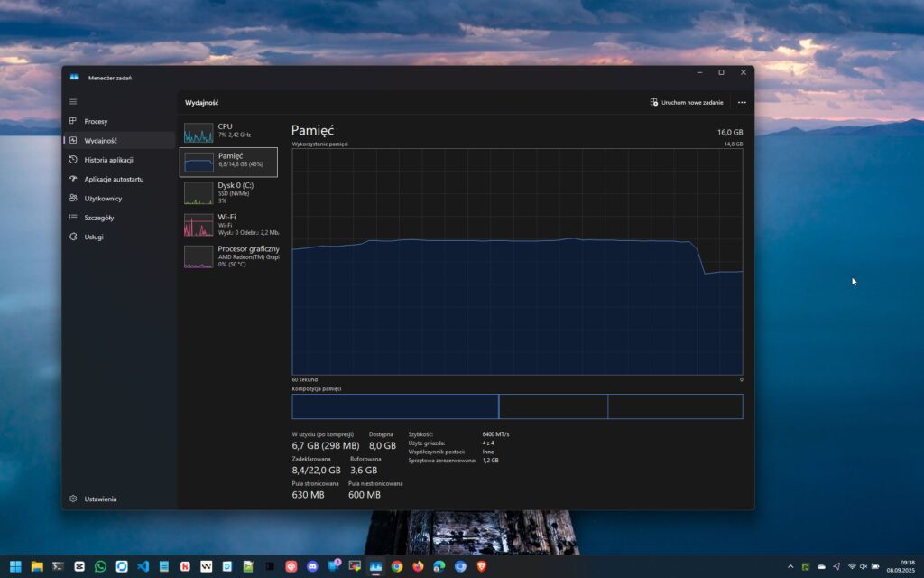This screenshot has width=924, height=578.
Task: Select the Pamięć resource entry
Action: 228,162
